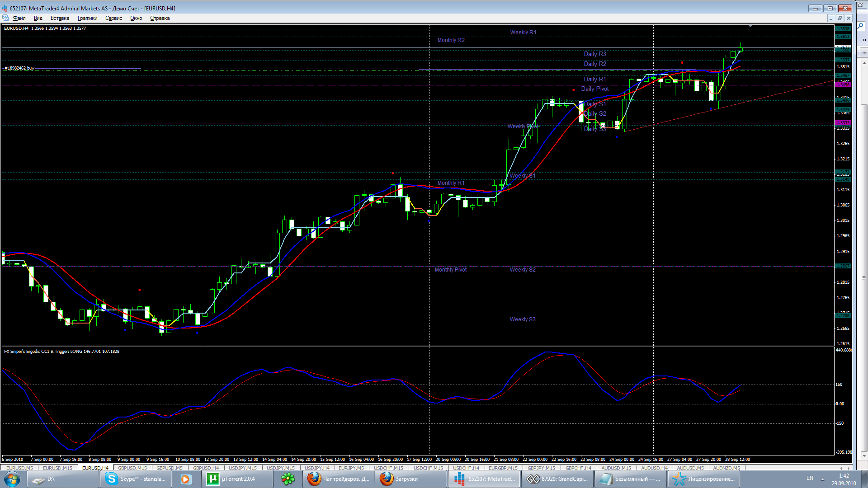Click the EN language indicator in tray
868x488 pixels.
click(x=810, y=478)
